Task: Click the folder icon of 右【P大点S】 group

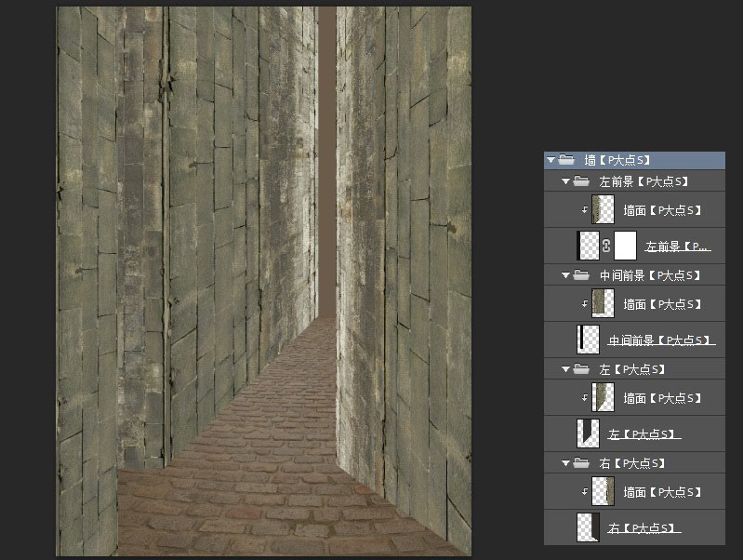Action: pos(581,463)
